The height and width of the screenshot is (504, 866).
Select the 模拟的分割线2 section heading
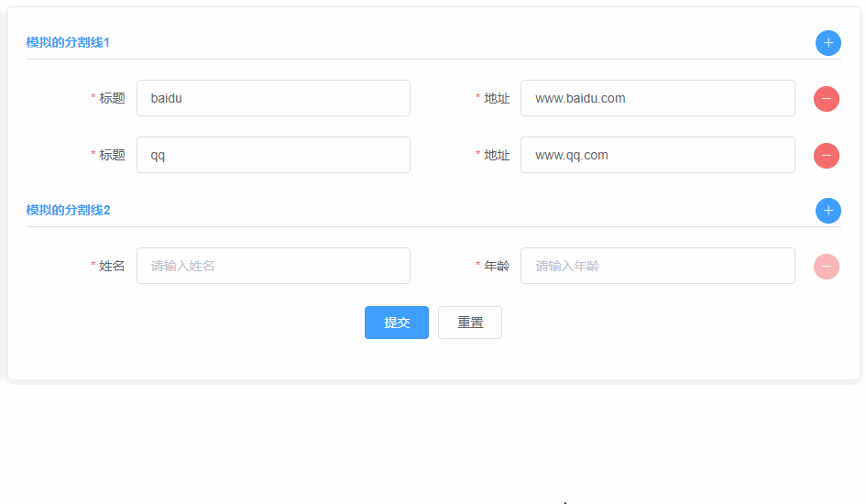click(69, 211)
